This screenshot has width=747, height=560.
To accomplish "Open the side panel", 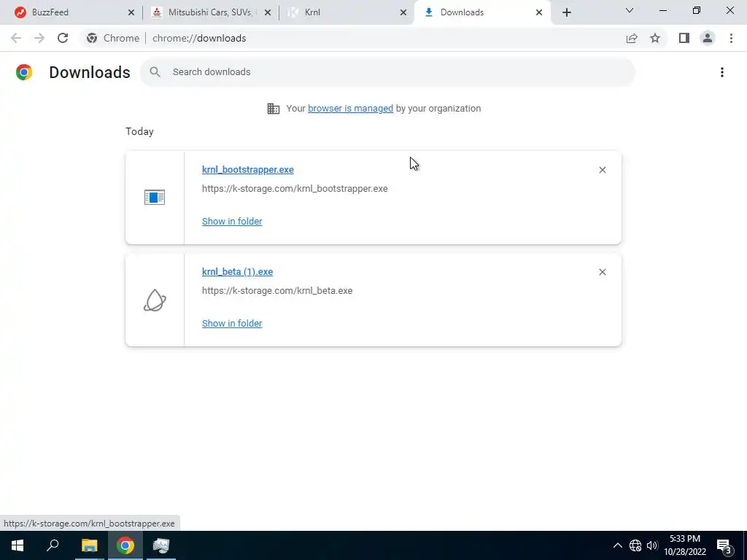I will pyautogui.click(x=684, y=38).
